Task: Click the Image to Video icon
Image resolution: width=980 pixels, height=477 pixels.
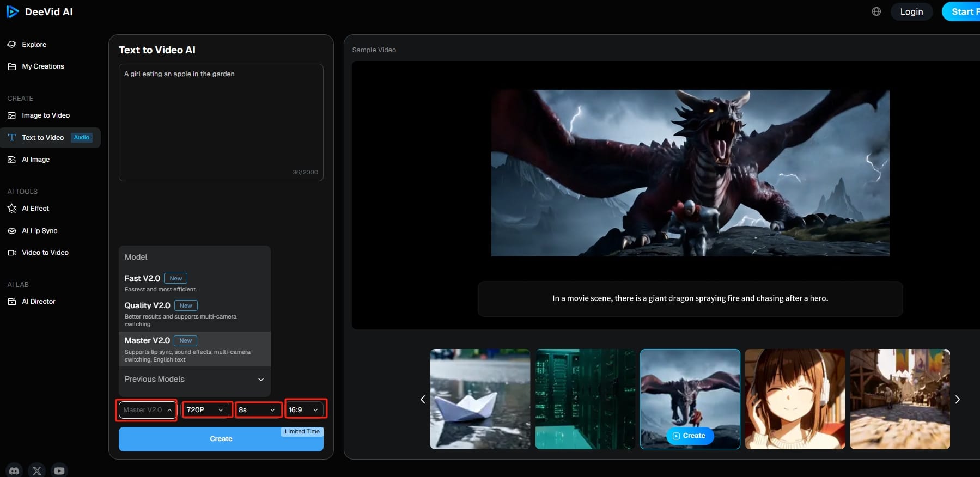Action: [x=12, y=115]
